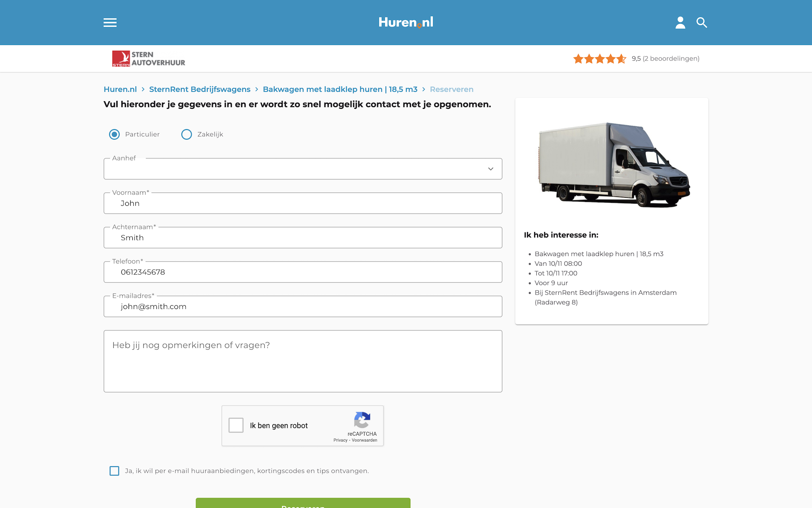Select the Particulier radio button

click(114, 134)
